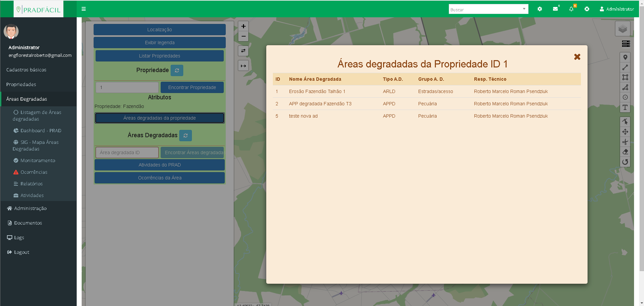This screenshot has height=306, width=644.
Task: Activate the eraser removal tool
Action: (625, 152)
